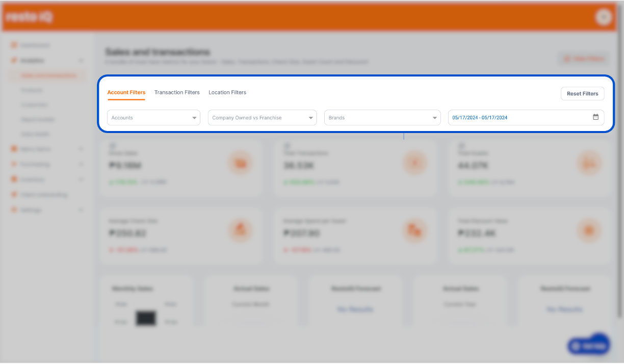This screenshot has width=624, height=364.
Task: Open the calendar icon in the date field
Action: pos(595,117)
